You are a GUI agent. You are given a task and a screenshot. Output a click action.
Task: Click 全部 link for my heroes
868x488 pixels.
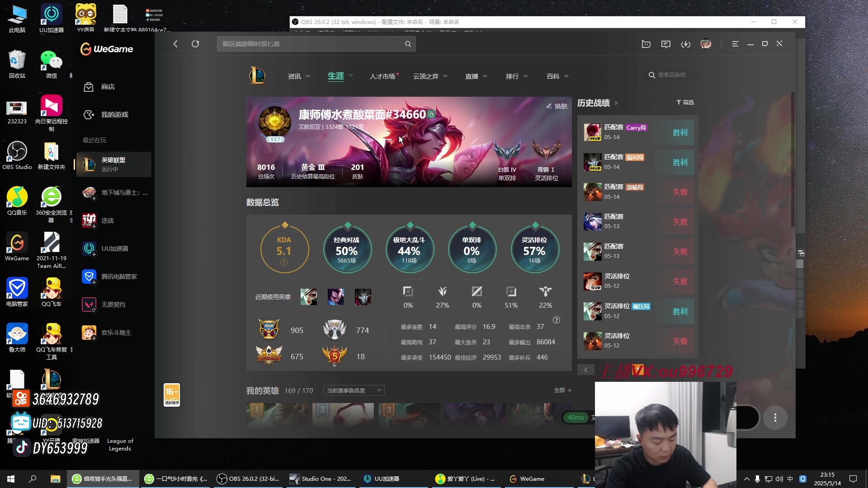click(562, 390)
